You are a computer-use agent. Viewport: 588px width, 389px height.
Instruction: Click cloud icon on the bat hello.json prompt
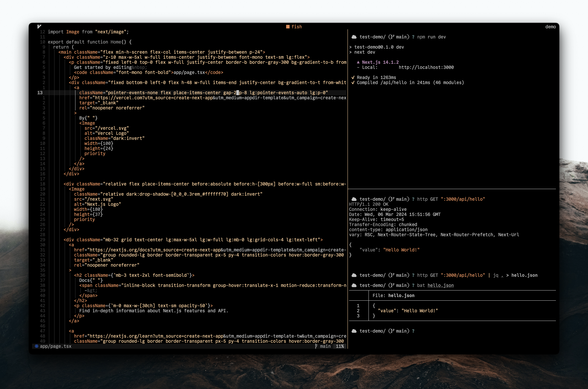[x=354, y=285]
